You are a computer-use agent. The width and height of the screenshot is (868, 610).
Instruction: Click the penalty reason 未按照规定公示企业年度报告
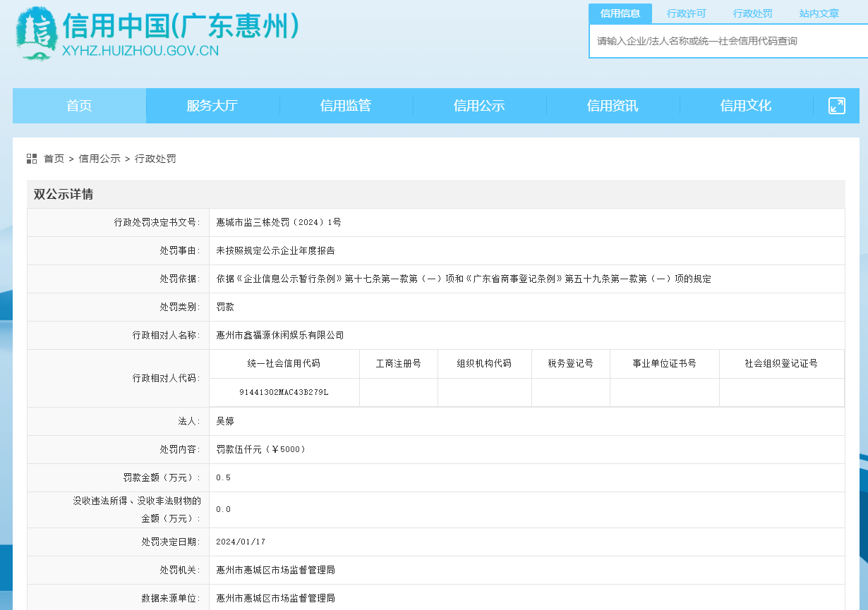pos(275,250)
